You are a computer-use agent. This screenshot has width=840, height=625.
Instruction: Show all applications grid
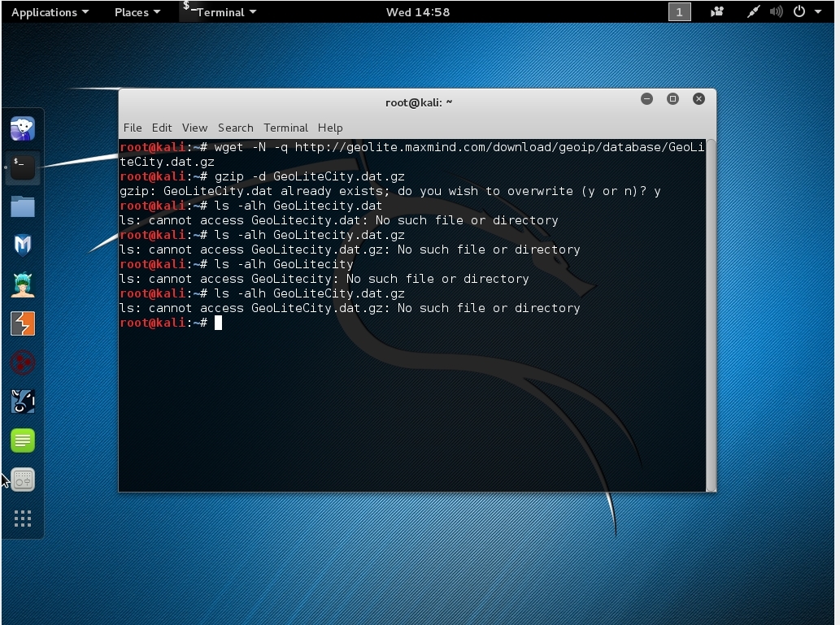[23, 519]
